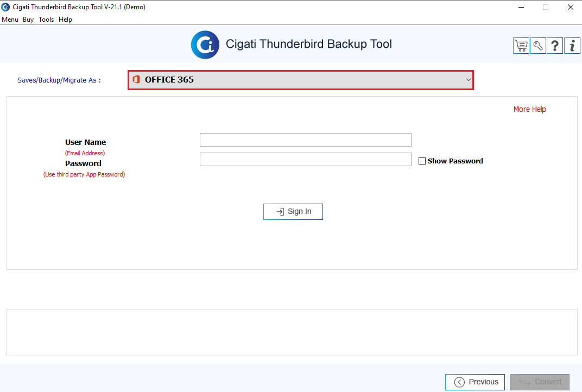
Task: Open the Menu menu
Action: [10, 20]
